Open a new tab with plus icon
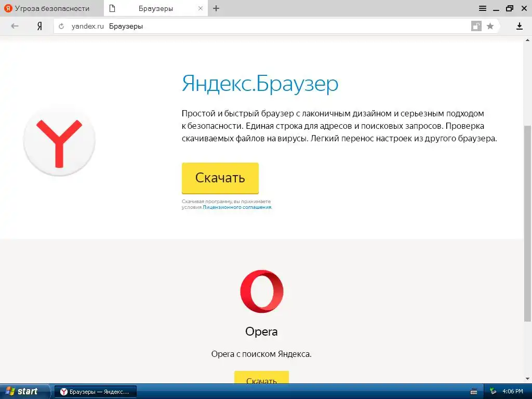 (216, 8)
